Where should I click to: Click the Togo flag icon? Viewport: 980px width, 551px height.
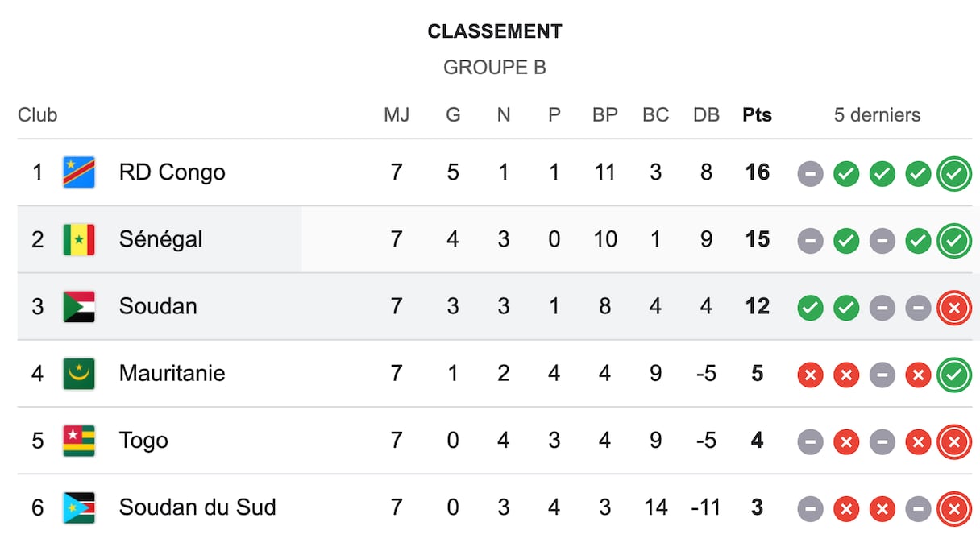79,441
